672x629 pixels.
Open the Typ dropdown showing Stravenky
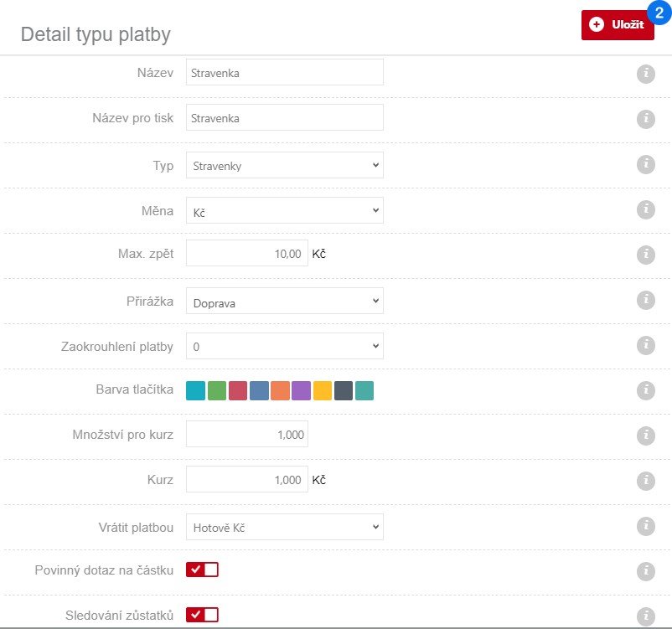coord(285,165)
